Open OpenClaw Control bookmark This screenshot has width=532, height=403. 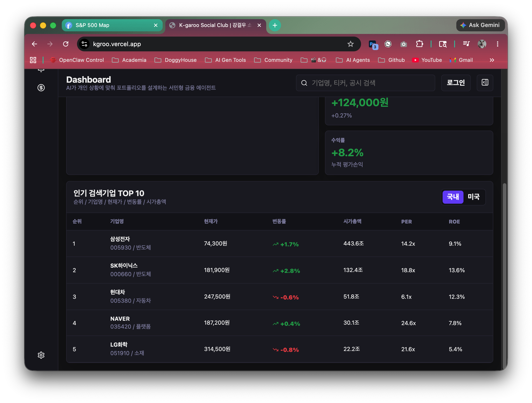coord(77,60)
